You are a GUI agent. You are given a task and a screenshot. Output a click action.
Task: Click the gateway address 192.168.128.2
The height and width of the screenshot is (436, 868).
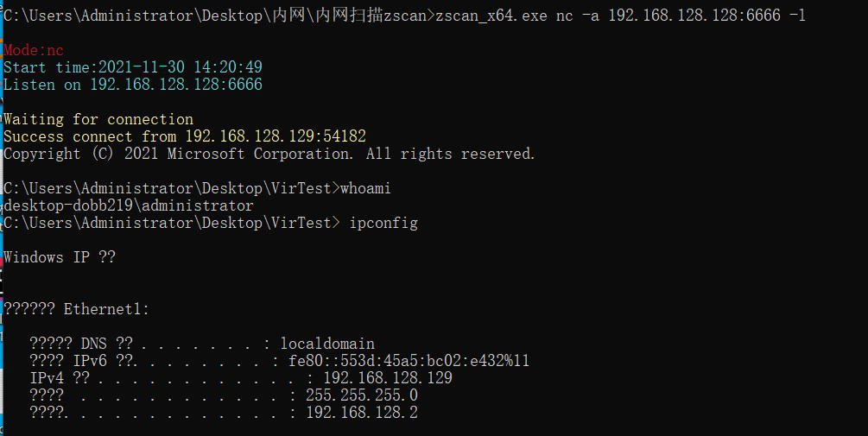[362, 413]
